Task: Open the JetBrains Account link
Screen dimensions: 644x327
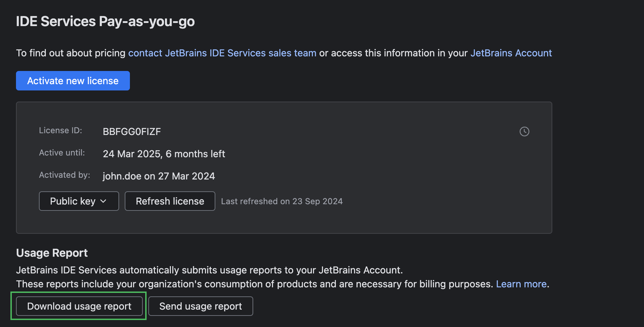Action: pyautogui.click(x=511, y=53)
